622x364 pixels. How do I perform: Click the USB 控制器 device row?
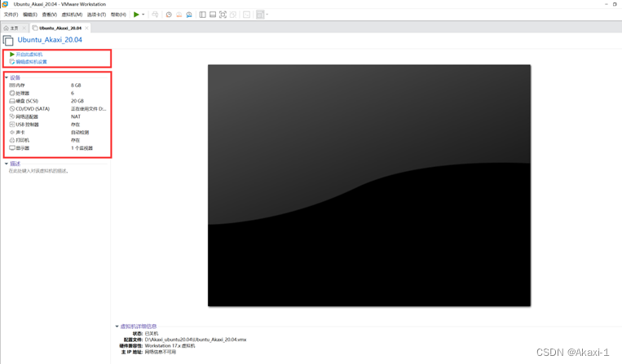pyautogui.click(x=58, y=125)
